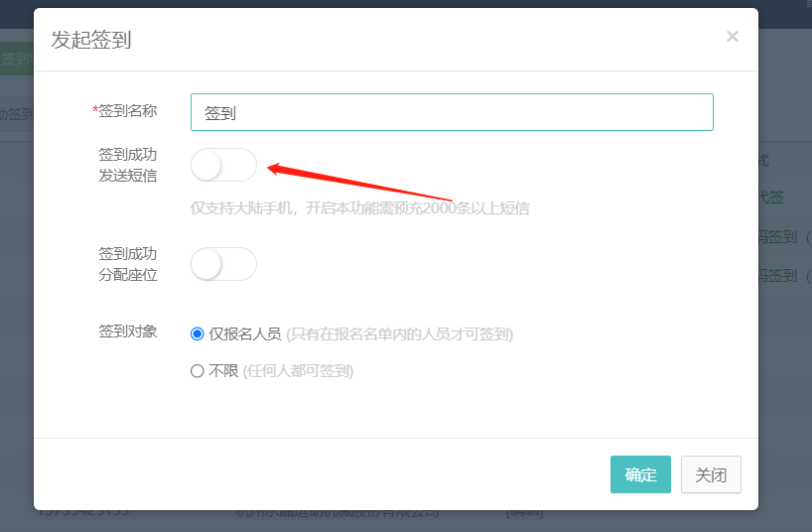
Task: Click the 签到成功 发送短信 label
Action: pyautogui.click(x=127, y=165)
